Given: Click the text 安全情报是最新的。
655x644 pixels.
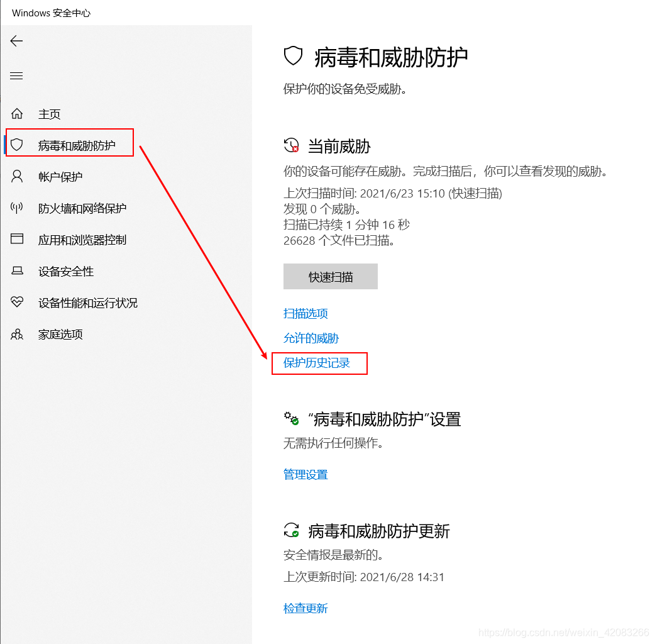Looking at the screenshot, I should 333,555.
